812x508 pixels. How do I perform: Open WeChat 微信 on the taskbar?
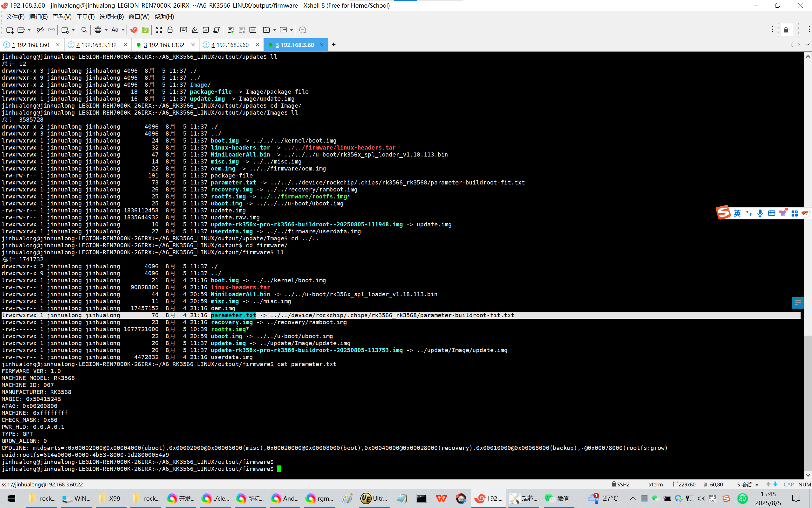[557, 498]
